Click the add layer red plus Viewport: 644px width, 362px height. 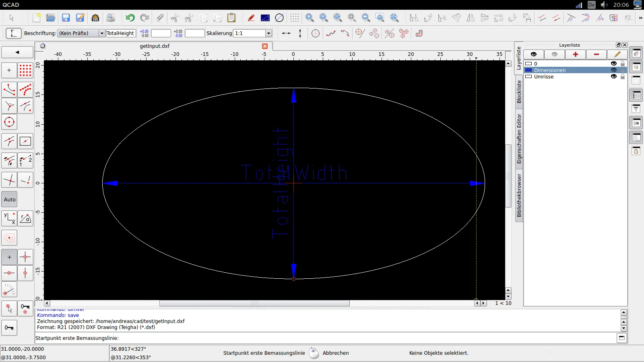(576, 54)
